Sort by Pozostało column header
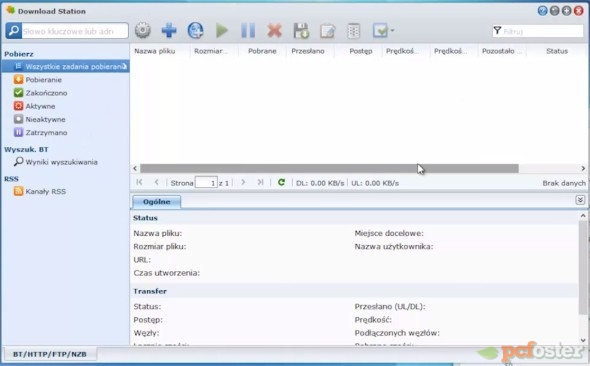The height and width of the screenshot is (366, 590). click(502, 51)
